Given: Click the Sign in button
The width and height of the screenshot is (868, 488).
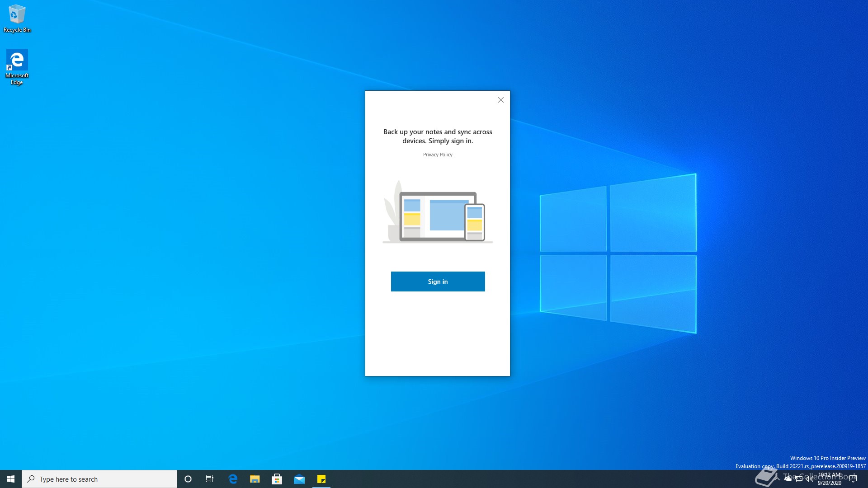Looking at the screenshot, I should click(438, 282).
